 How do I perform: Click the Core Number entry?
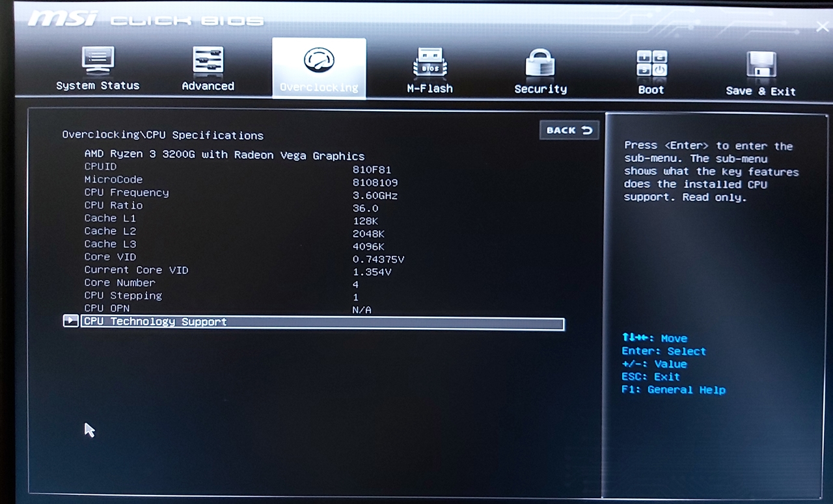(120, 283)
